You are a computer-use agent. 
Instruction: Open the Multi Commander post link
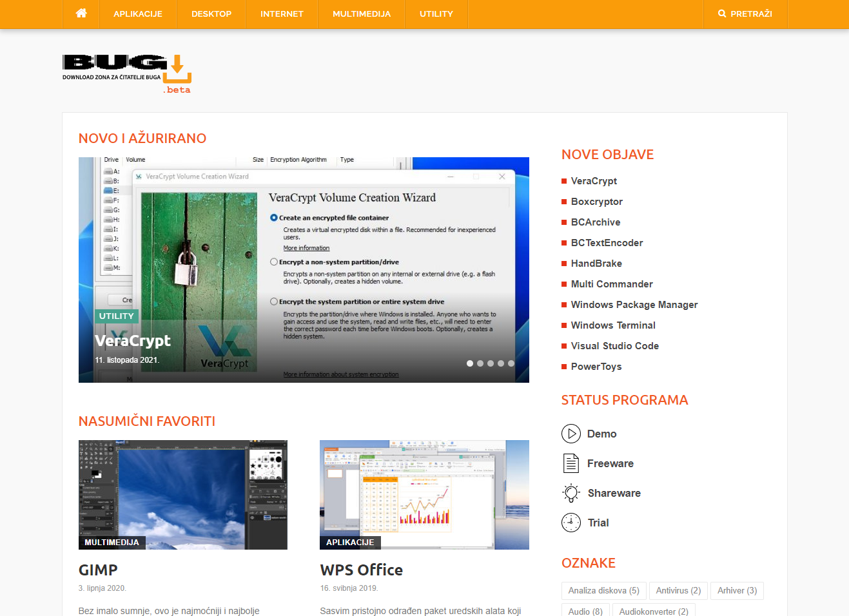[x=612, y=284]
